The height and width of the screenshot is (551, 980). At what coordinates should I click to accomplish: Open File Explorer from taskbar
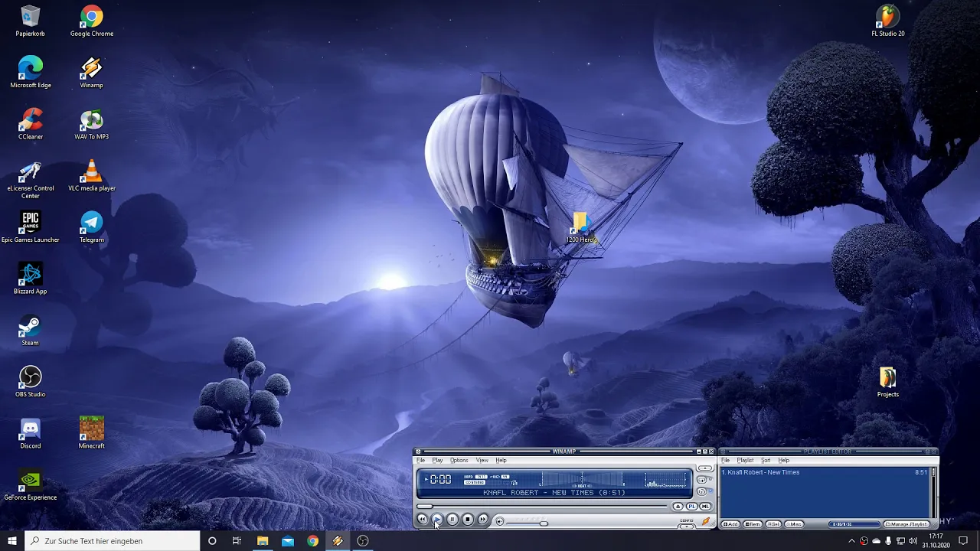[x=263, y=541]
